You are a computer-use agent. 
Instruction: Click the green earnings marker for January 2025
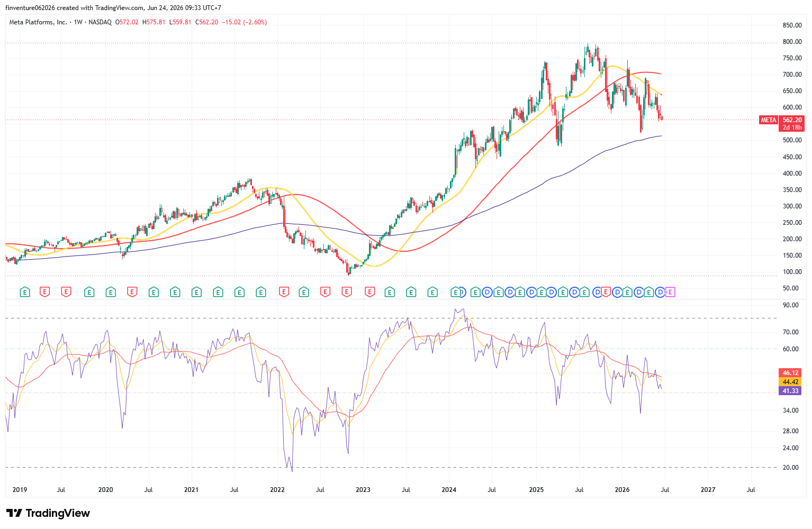click(x=541, y=292)
